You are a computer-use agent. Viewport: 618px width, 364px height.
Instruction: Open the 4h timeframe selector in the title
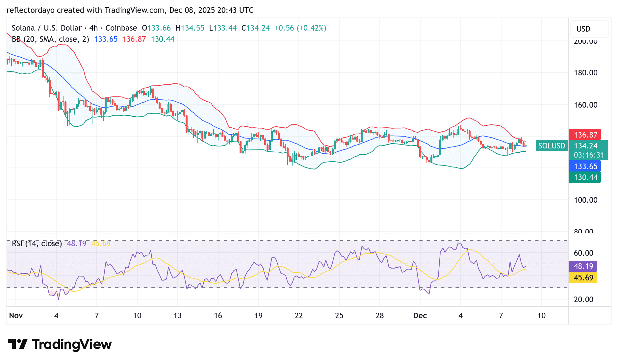[93, 28]
